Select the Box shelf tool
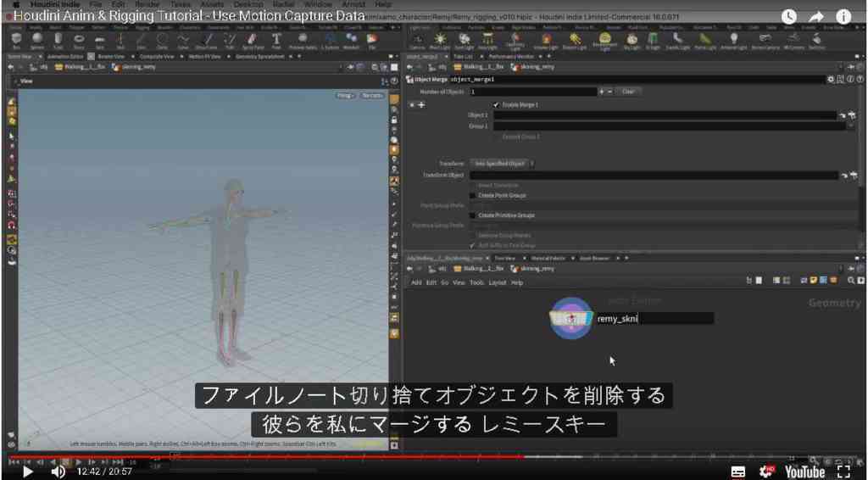This screenshot has height=480, width=868. pyautogui.click(x=16, y=40)
